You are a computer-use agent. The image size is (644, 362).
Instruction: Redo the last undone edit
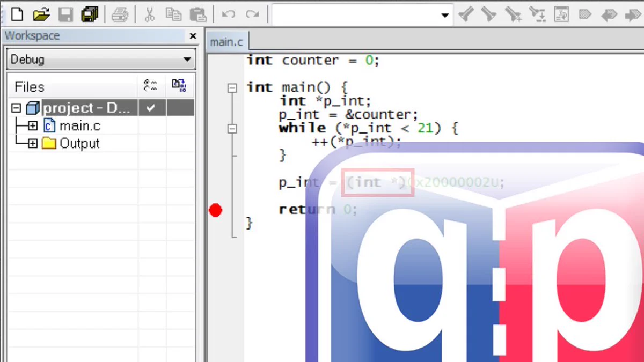pos(252,14)
